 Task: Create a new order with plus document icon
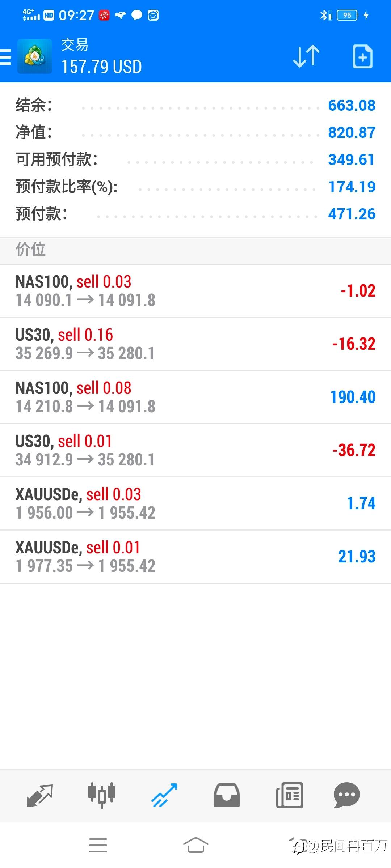pyautogui.click(x=362, y=56)
